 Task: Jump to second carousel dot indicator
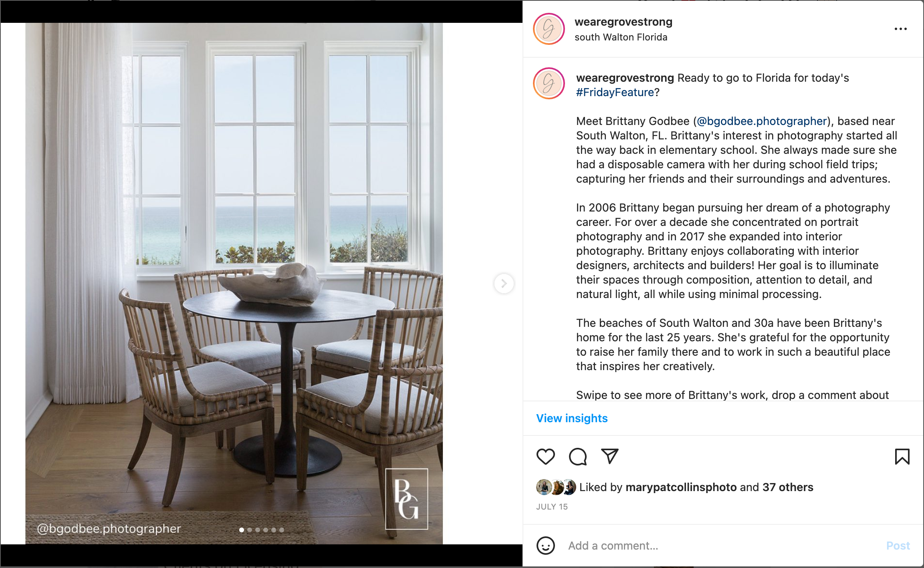(250, 530)
